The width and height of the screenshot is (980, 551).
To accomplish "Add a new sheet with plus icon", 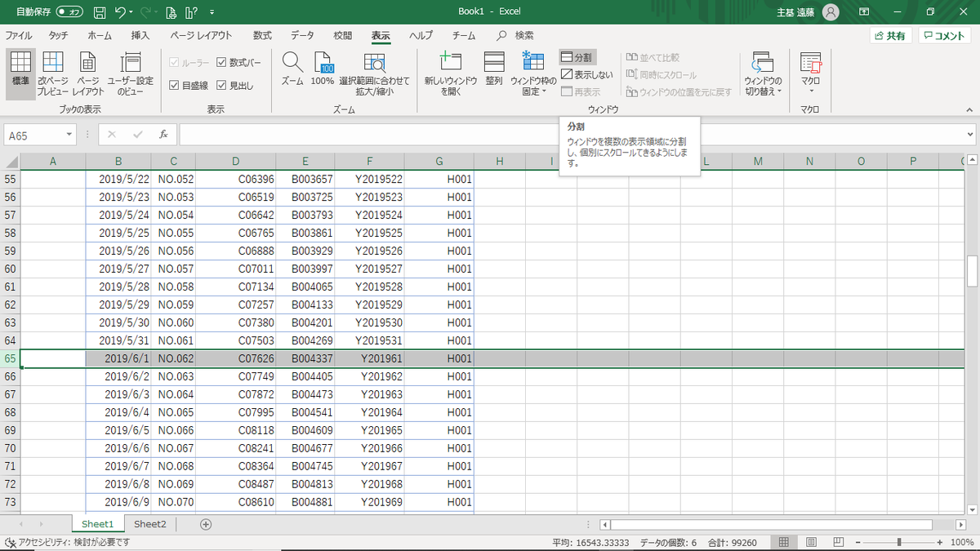I will (x=206, y=524).
